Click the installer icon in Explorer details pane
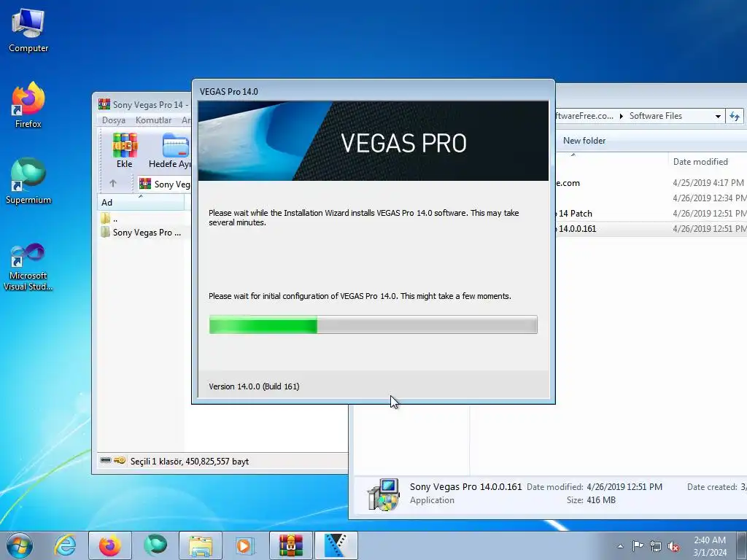This screenshot has width=747, height=560. (x=383, y=495)
